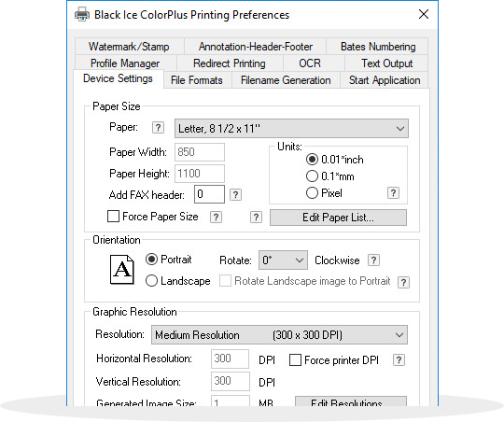Switch to the Start Application tab

click(385, 79)
